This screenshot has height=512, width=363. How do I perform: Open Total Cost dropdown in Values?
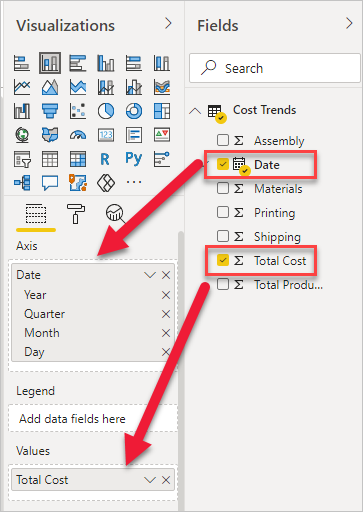[150, 480]
